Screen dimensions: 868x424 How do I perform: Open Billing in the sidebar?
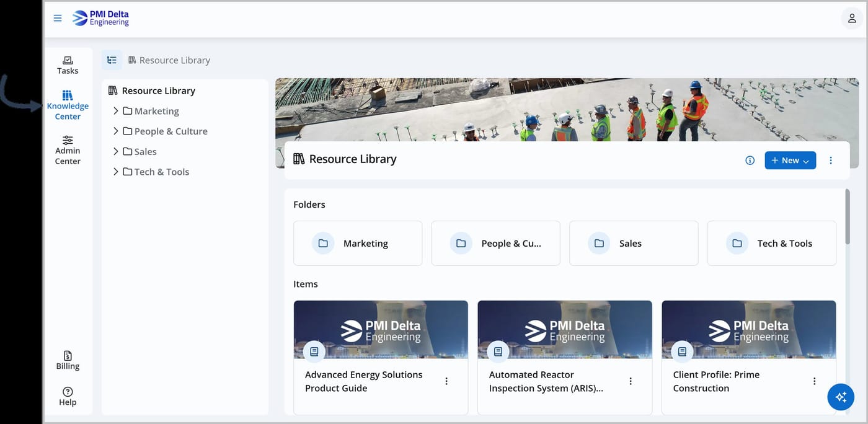(x=68, y=360)
